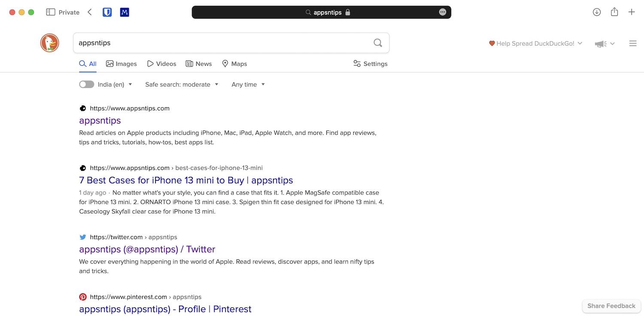The height and width of the screenshot is (316, 644).
Task: Open the hamburger menu on the right
Action: 633,43
